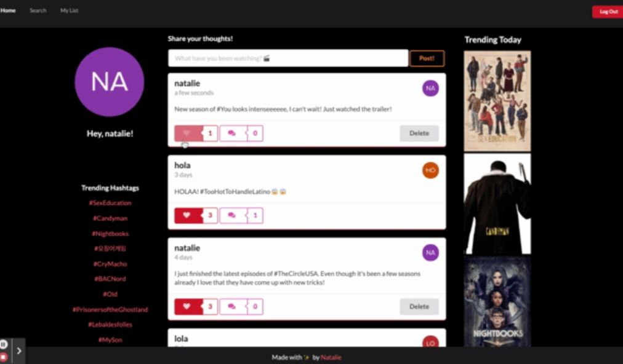623x364 pixels.
Task: Click the Log Out button
Action: [608, 12]
